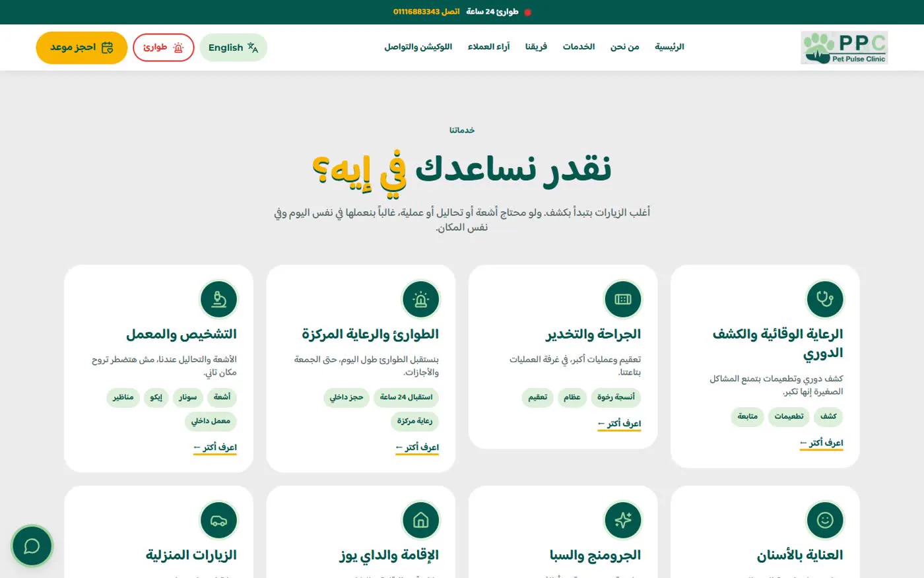Viewport: 924px width, 578px height.
Task: Open آراء العملاء in the navigation
Action: coord(489,47)
